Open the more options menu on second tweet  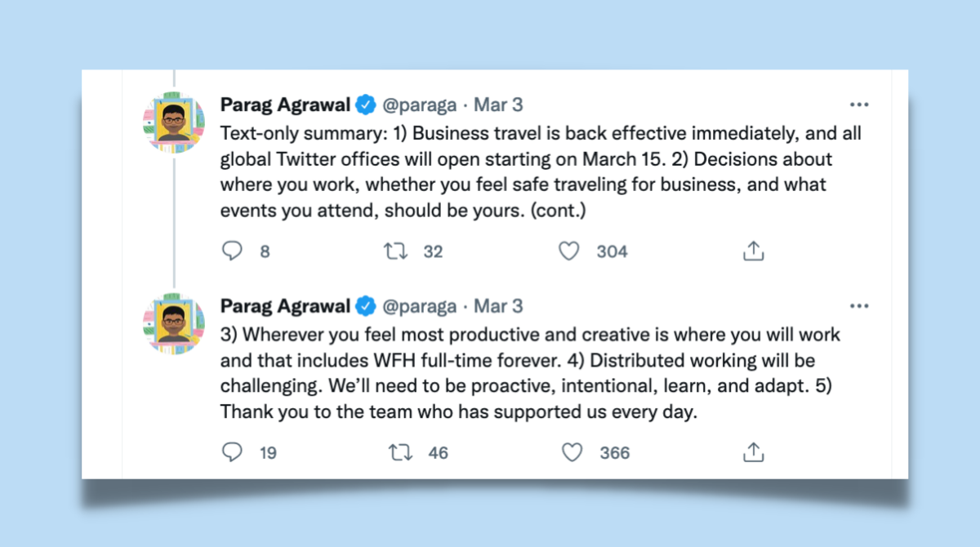coord(859,306)
